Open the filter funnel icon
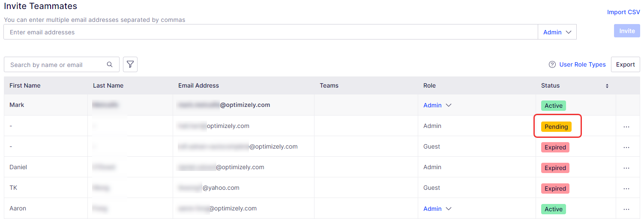644x219 pixels. 130,64
